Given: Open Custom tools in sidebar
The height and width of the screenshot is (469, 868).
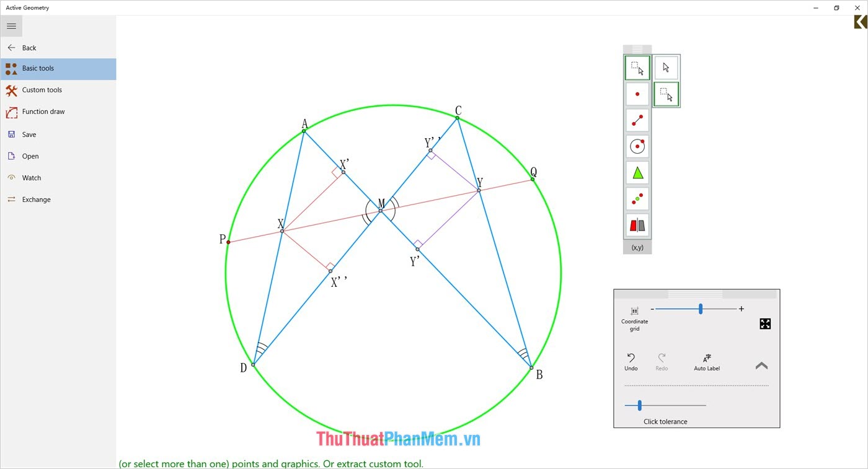Looking at the screenshot, I should [x=42, y=90].
